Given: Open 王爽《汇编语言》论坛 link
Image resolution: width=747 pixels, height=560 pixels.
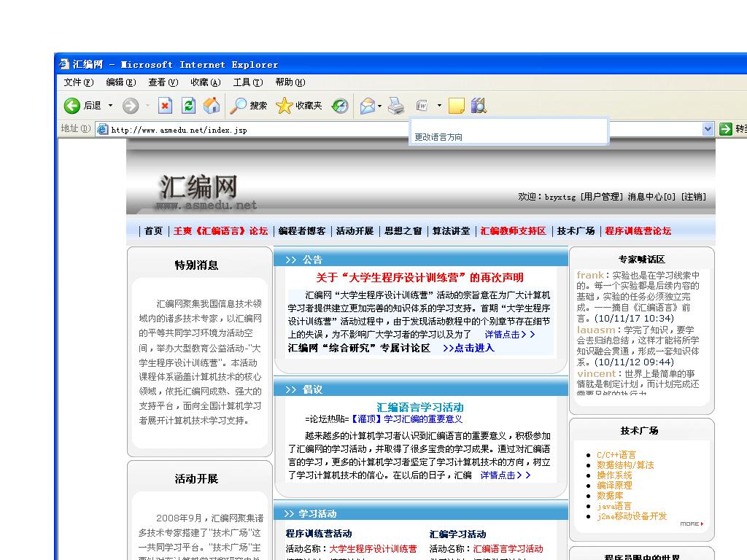Looking at the screenshot, I should click(x=220, y=231).
